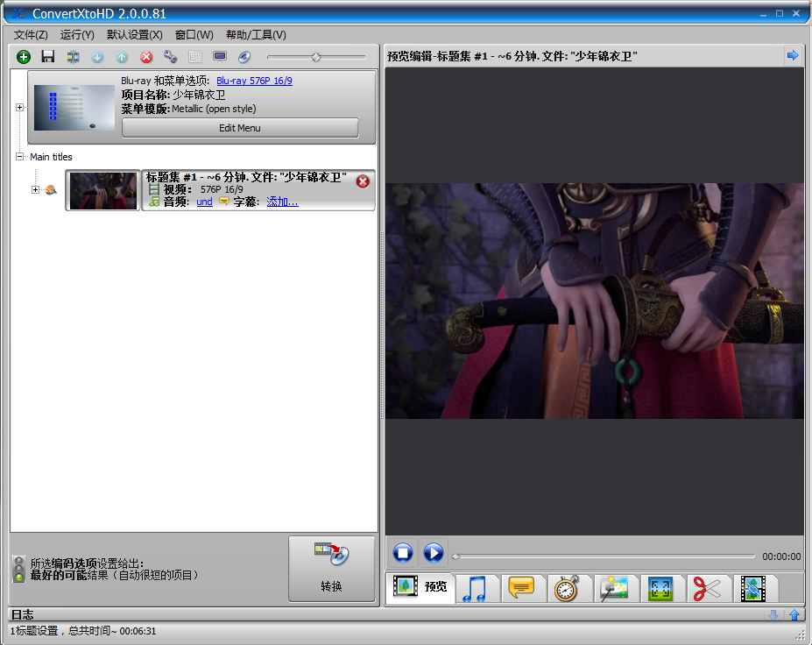Open the cut scissors tab

coord(707,589)
